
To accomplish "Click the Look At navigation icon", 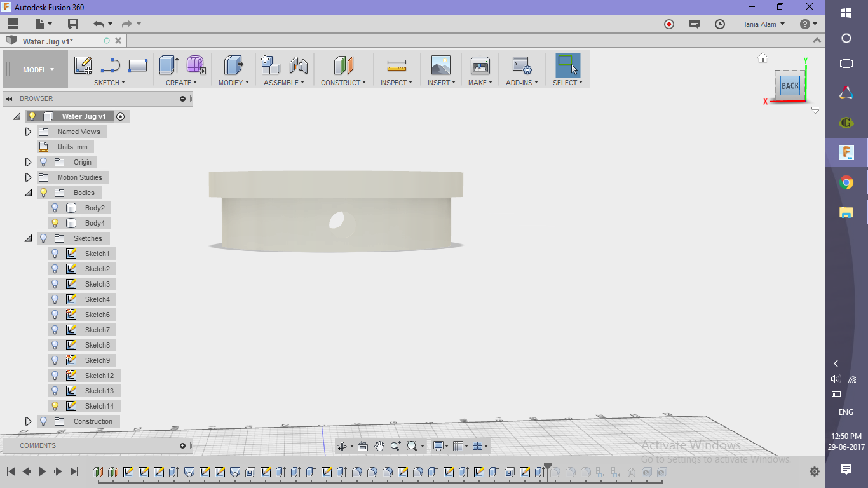I will (363, 446).
